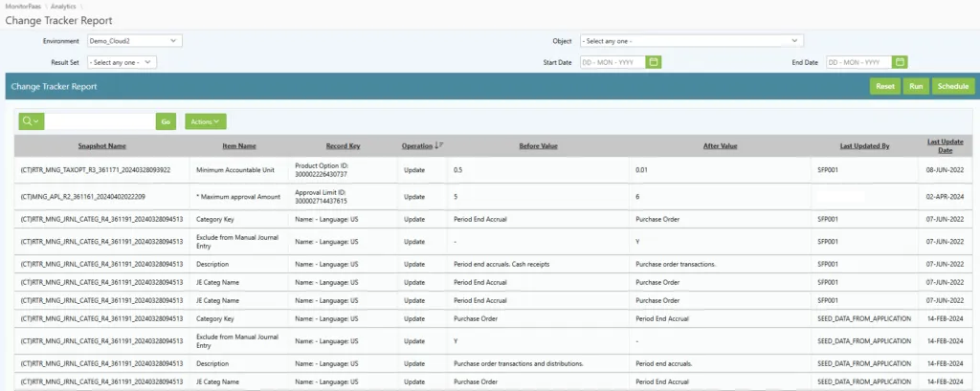
Task: Click the Minimum Accountable Unit item cell
Action: 235,170
